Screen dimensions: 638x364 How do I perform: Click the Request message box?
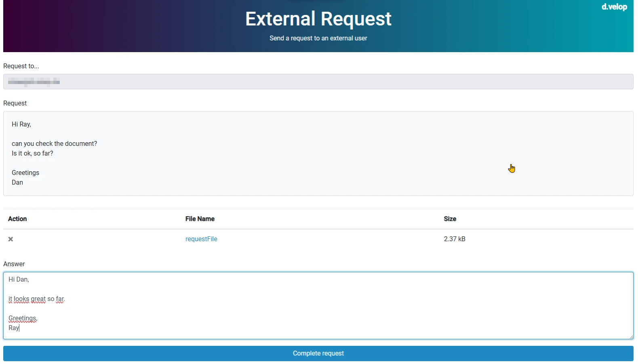coord(318,154)
